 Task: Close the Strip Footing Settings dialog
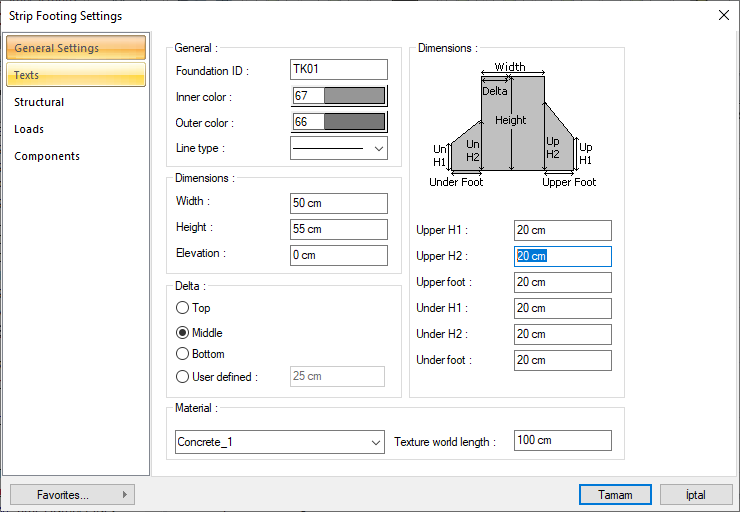[x=723, y=15]
